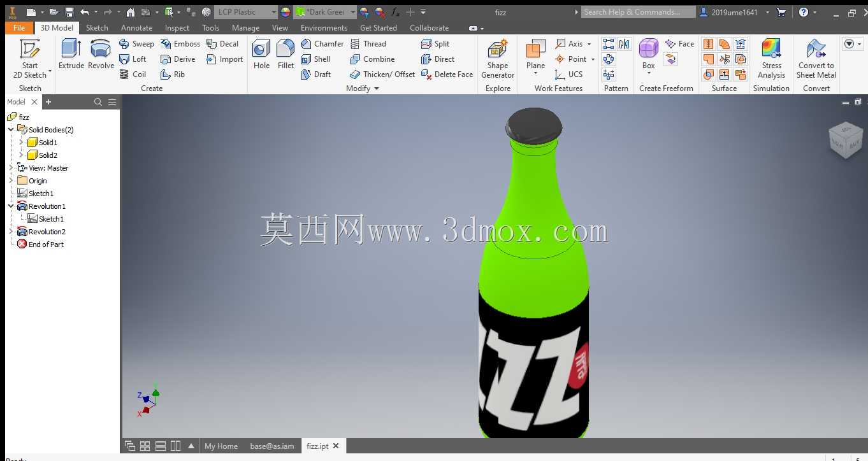Expand the Origin folder

pyautogui.click(x=11, y=181)
